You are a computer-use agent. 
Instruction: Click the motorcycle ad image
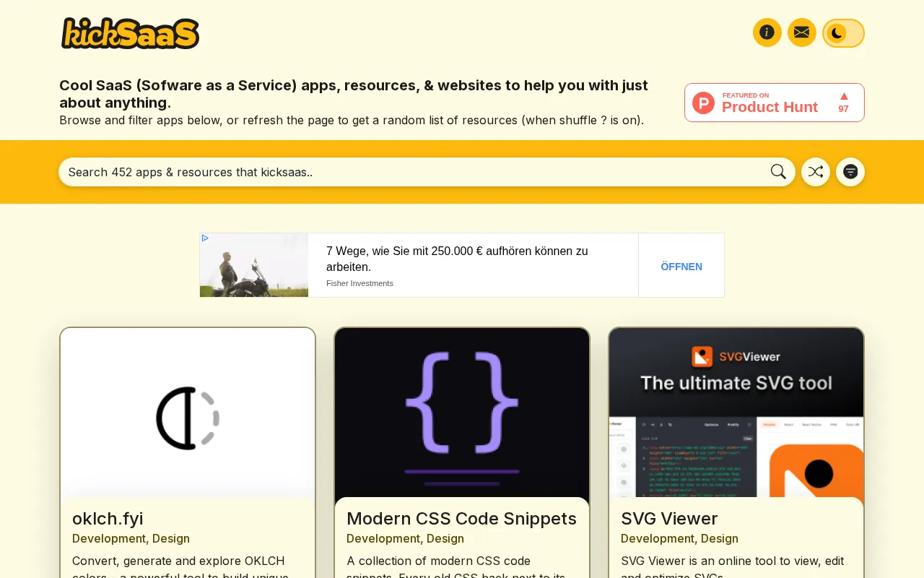point(254,265)
